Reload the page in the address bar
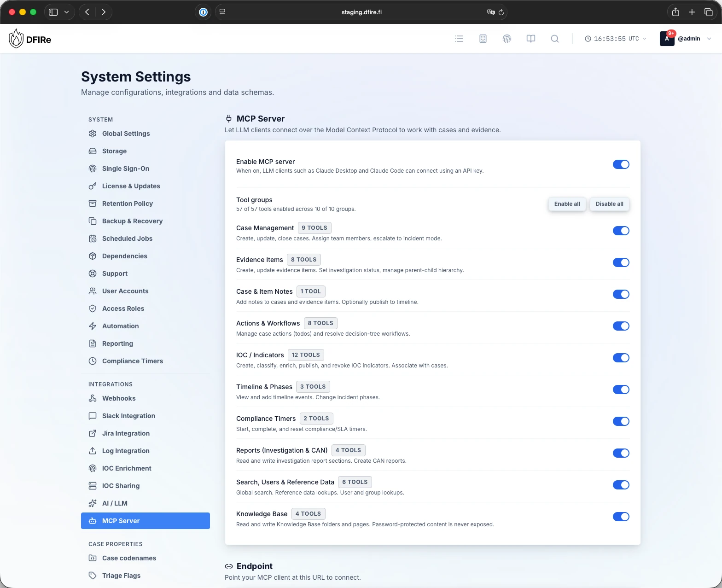 [x=501, y=12]
